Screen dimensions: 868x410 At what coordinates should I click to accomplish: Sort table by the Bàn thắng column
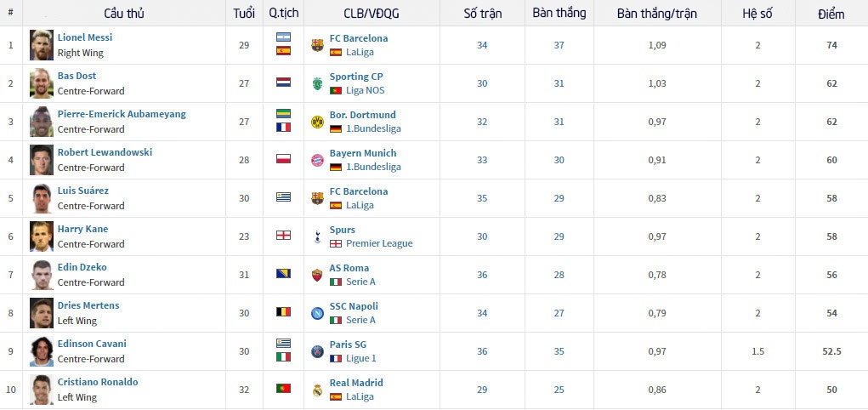coord(559,13)
